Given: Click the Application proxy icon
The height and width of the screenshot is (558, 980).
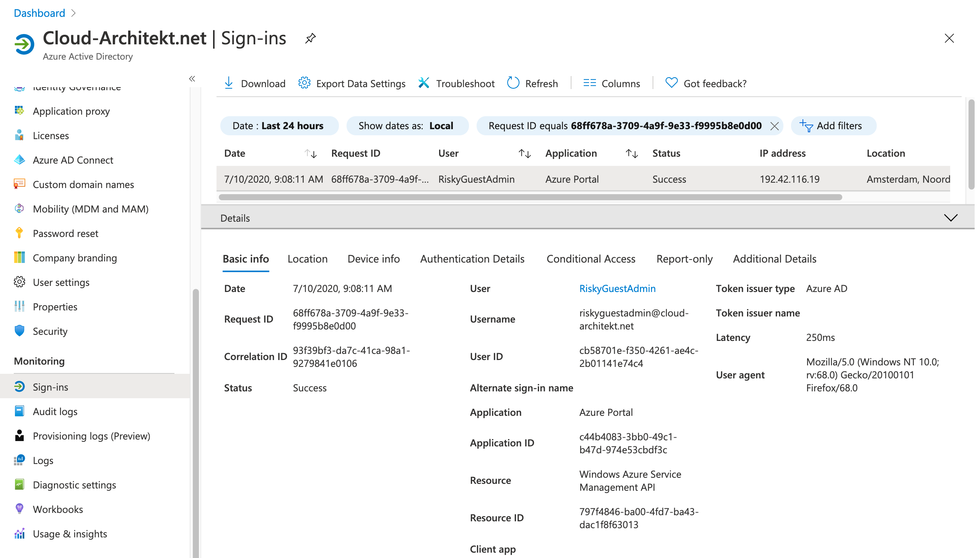Looking at the screenshot, I should (x=19, y=111).
